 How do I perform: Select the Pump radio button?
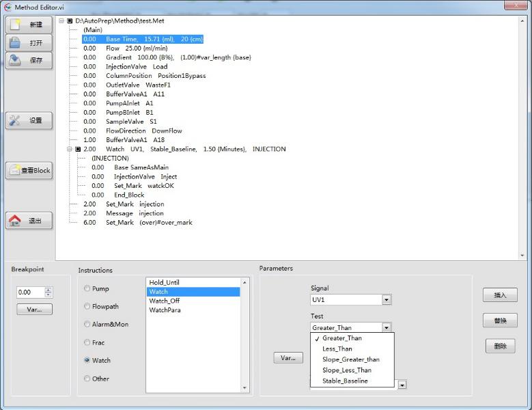tap(87, 288)
